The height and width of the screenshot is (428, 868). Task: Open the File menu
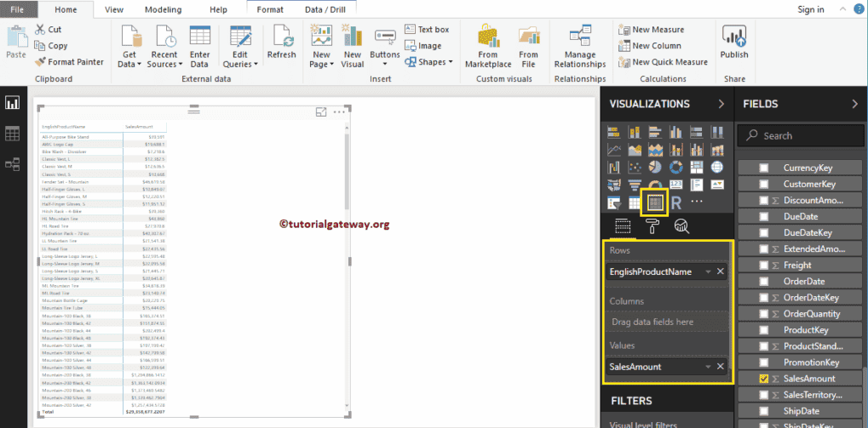tap(16, 9)
